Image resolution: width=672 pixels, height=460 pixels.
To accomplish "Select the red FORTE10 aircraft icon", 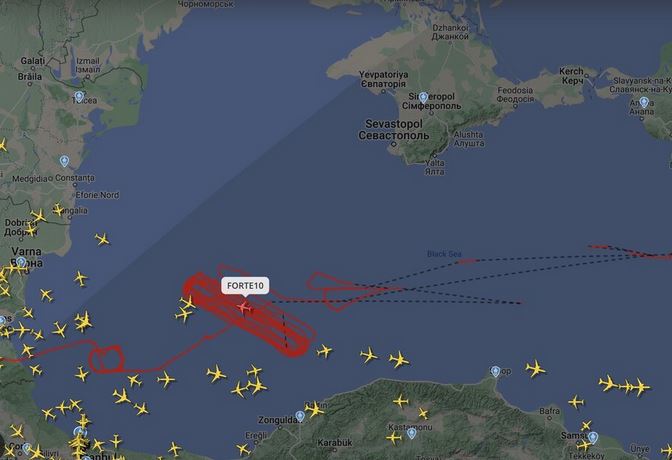I will [x=244, y=307].
